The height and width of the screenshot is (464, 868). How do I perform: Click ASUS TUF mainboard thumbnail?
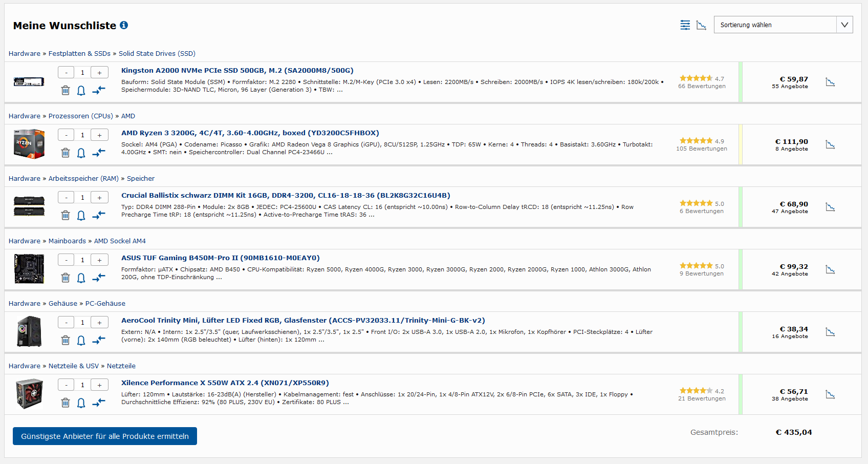(29, 269)
